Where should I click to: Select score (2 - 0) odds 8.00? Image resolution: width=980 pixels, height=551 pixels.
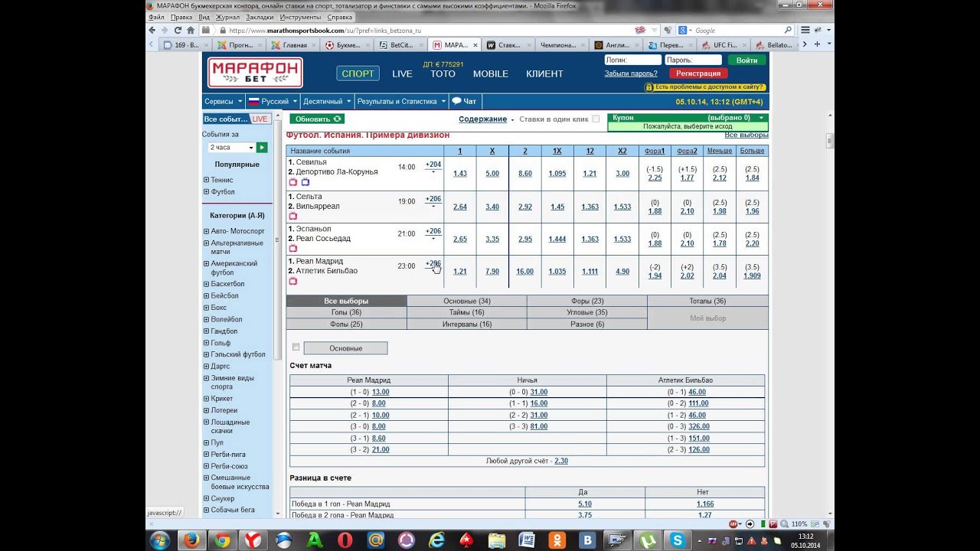(x=378, y=403)
